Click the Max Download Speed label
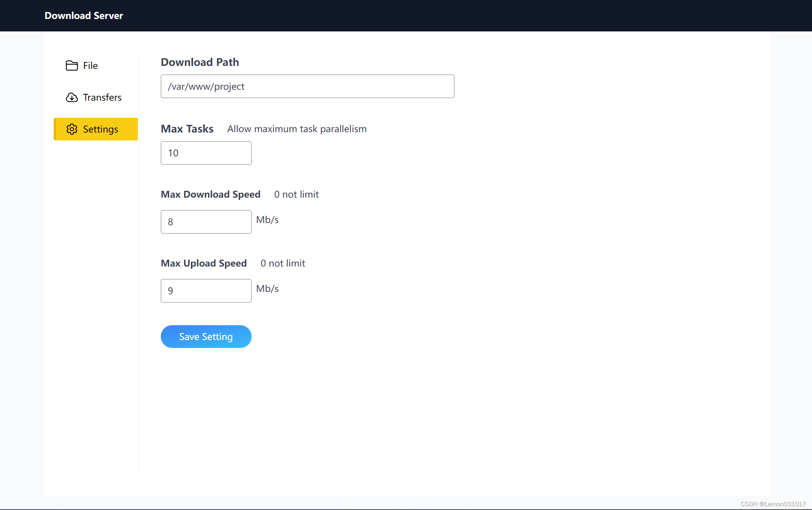812x510 pixels. 210,194
